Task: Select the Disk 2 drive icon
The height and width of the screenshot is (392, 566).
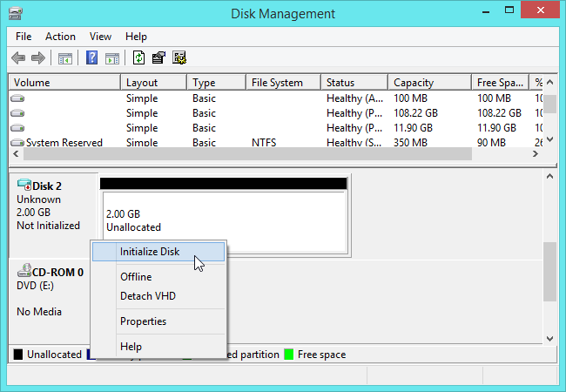Action: 24,185
